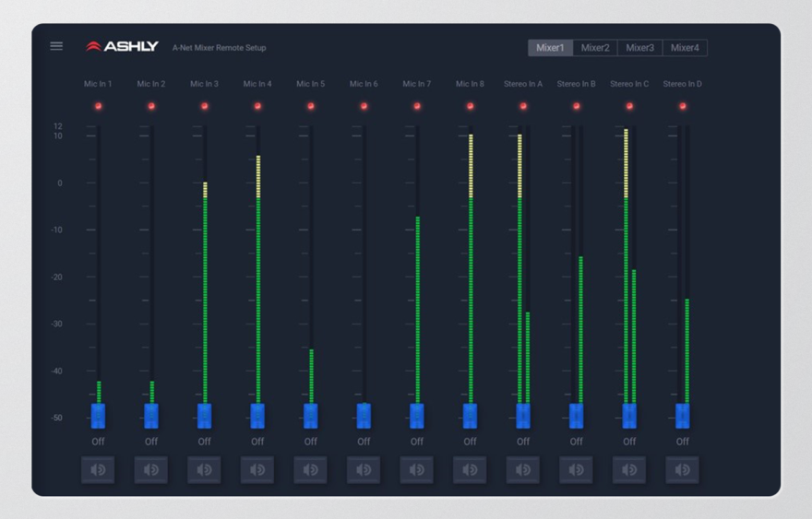
Task: Mute the Mic In 5 channel
Action: coord(310,470)
